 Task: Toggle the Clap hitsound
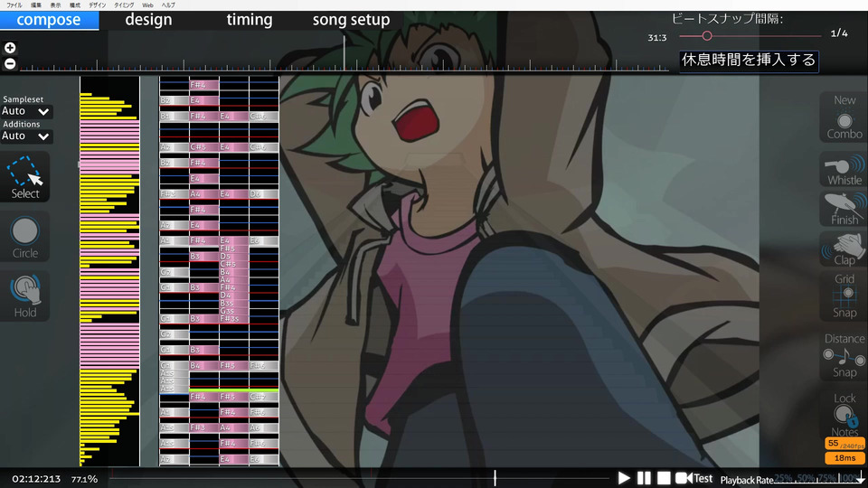[844, 249]
